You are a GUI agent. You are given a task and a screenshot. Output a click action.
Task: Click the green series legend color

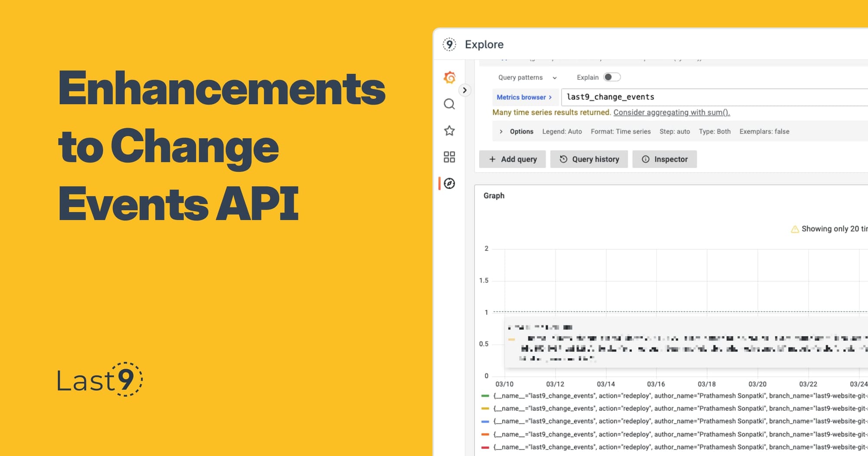click(485, 396)
